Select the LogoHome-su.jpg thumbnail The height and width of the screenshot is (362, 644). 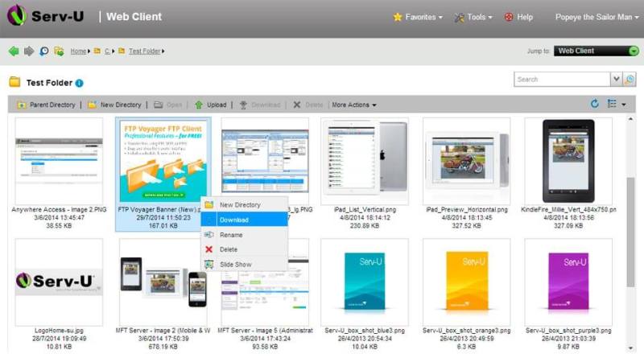[x=59, y=282]
